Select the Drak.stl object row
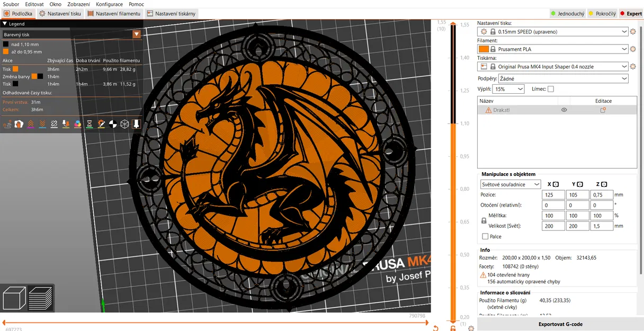Viewport: 644px width, 331px height. click(x=557, y=110)
